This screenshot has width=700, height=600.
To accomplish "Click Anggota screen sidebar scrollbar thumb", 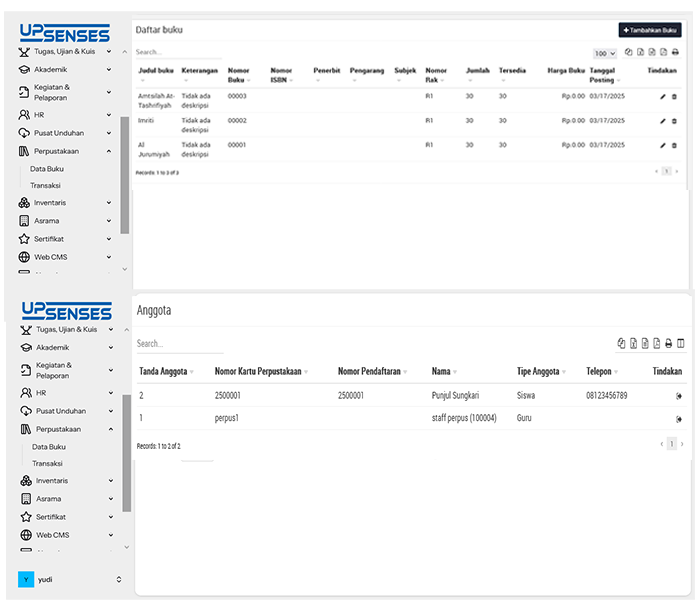I will (x=126, y=453).
